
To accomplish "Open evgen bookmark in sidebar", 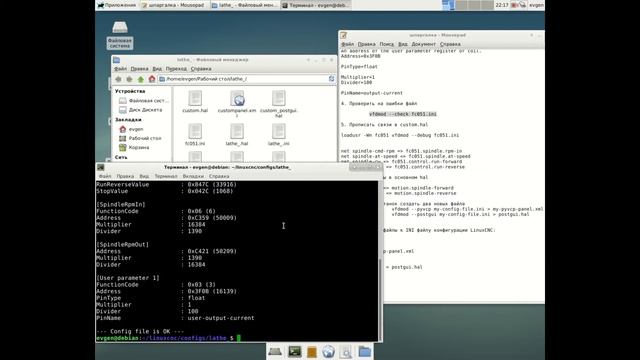I will 131,129.
